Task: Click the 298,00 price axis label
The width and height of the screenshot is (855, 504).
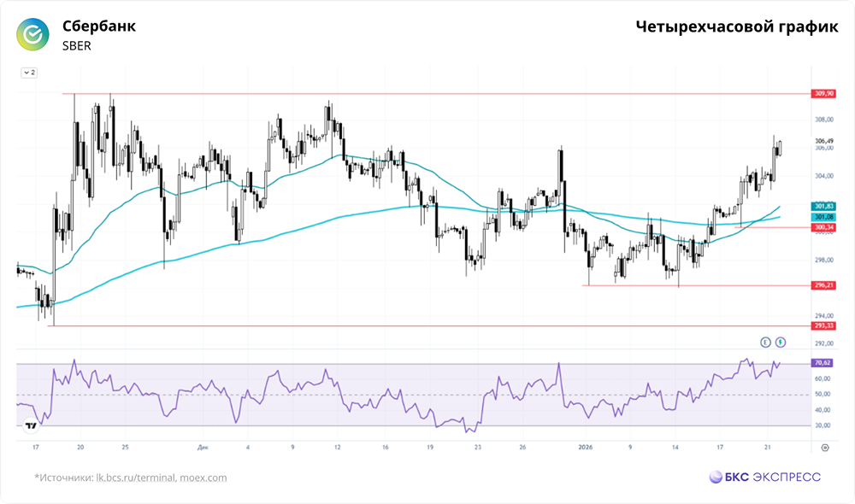Action: (824, 260)
